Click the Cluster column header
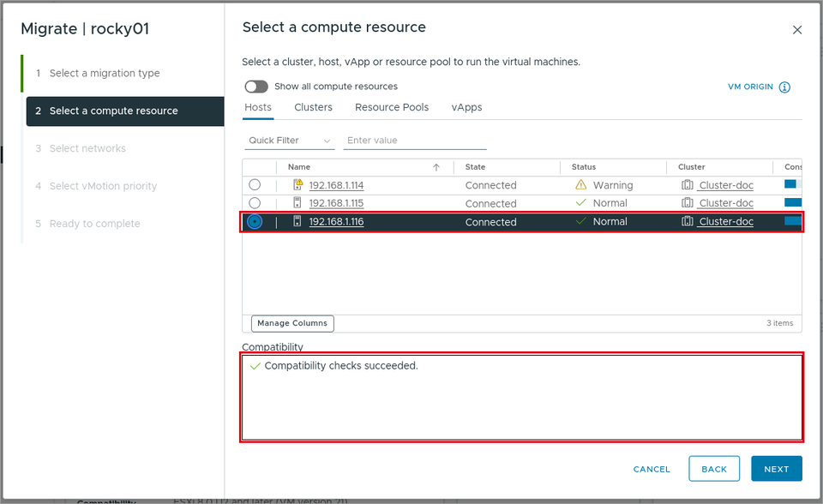The image size is (823, 504). coord(691,167)
